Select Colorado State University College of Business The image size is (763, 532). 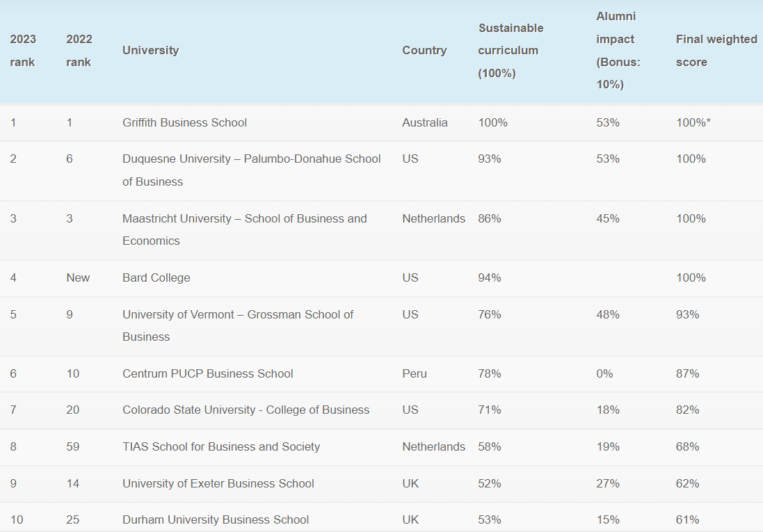246,410
